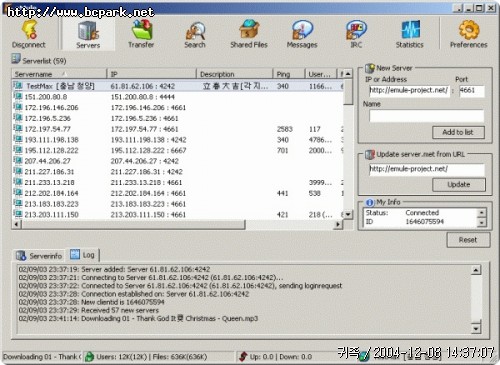This screenshot has height=365, width=500.
Task: Click the Serverlist (59) header icon
Action: click(x=16, y=59)
